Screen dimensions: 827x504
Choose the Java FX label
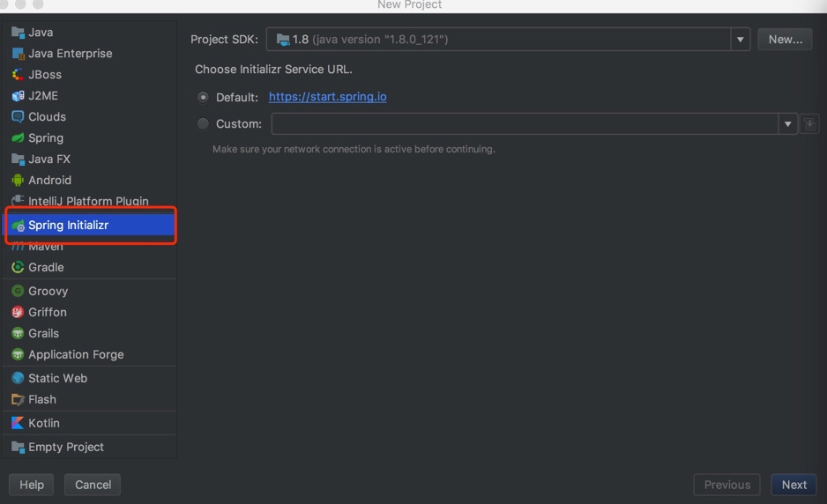[49, 159]
